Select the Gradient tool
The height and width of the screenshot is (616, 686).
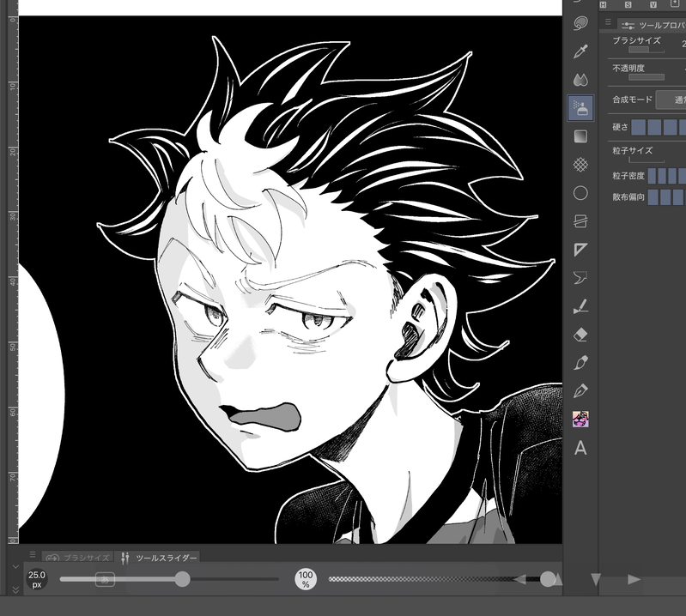(580, 136)
